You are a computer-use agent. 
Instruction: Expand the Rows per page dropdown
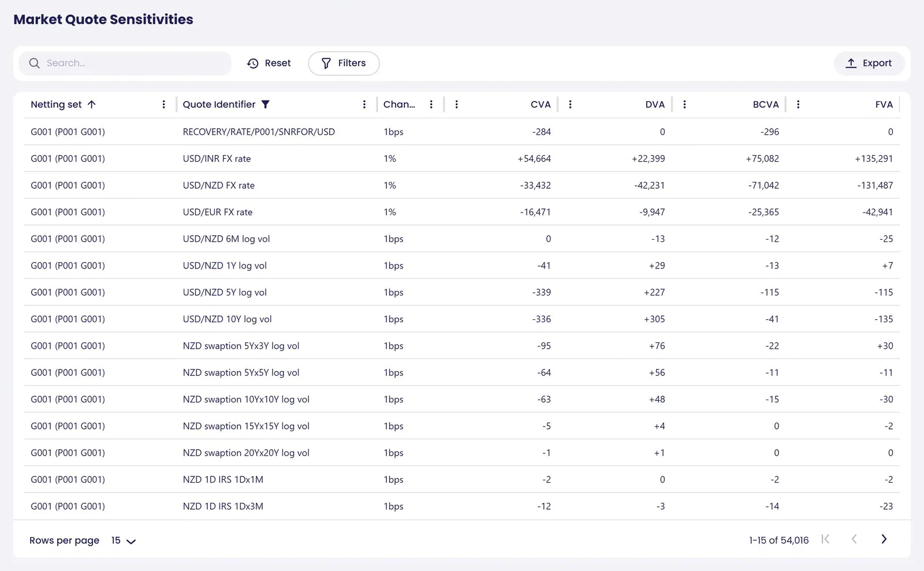124,541
